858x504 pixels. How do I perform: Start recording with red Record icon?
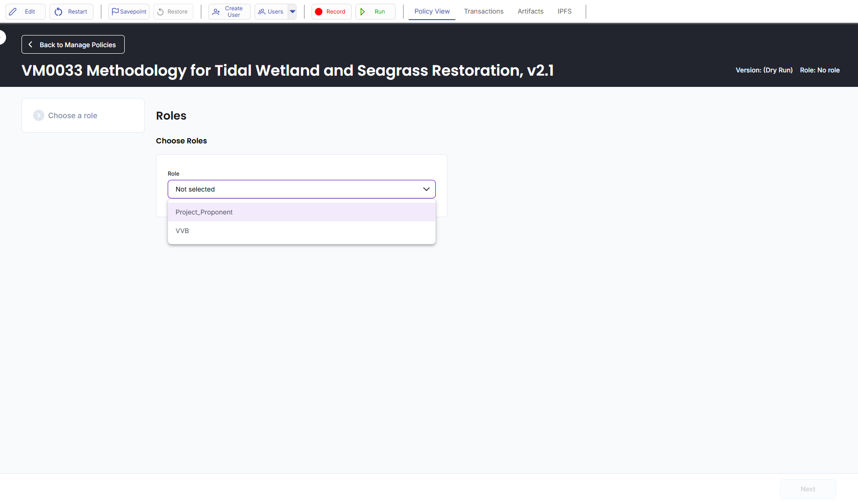319,12
